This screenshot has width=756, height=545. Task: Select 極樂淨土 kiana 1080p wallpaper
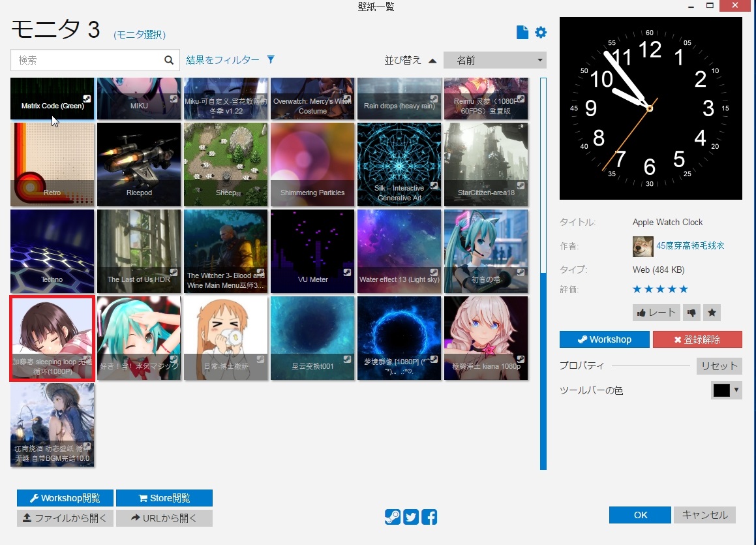(486, 338)
